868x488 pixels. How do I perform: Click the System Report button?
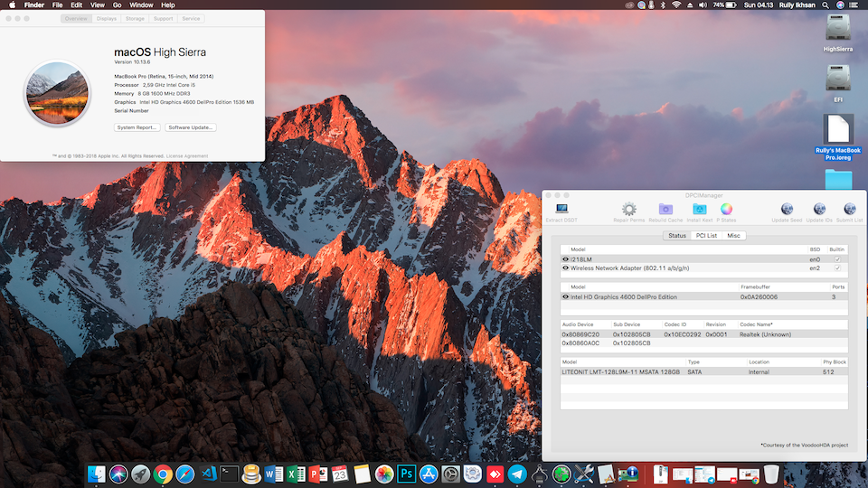pyautogui.click(x=137, y=127)
